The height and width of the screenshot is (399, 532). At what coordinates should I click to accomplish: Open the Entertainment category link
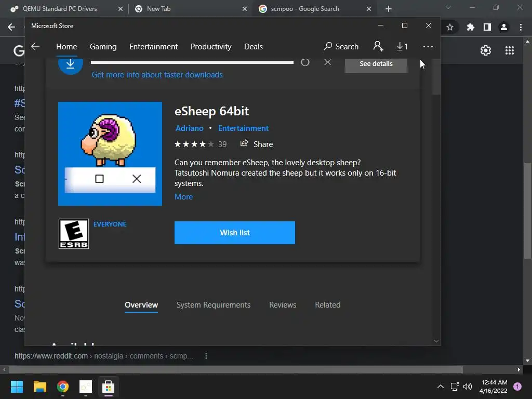(243, 128)
